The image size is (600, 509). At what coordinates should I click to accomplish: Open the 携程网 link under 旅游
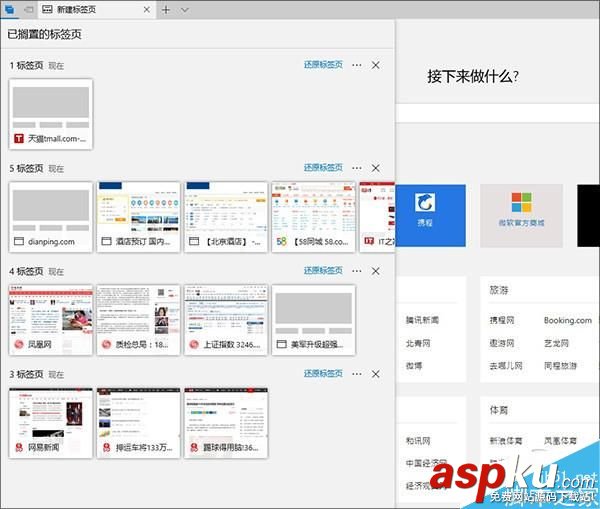(502, 320)
